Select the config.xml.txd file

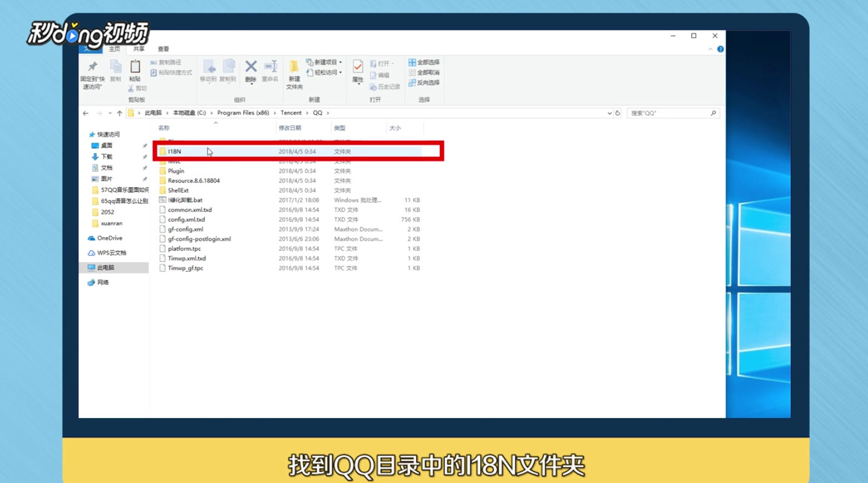tap(290, 219)
